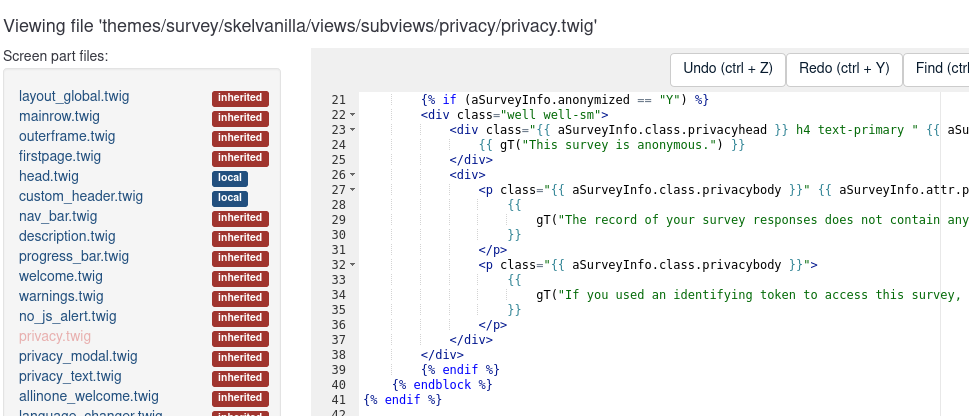Image resolution: width=969 pixels, height=416 pixels.
Task: Collapse code fold arrow at line 22
Action: (353, 115)
